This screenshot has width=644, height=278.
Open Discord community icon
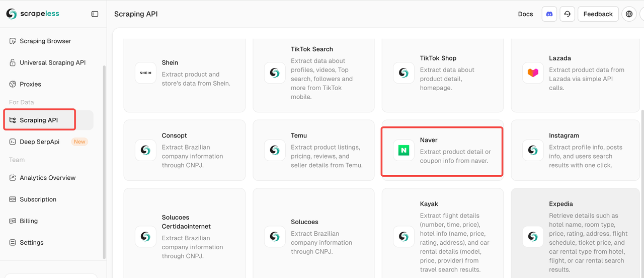click(549, 14)
